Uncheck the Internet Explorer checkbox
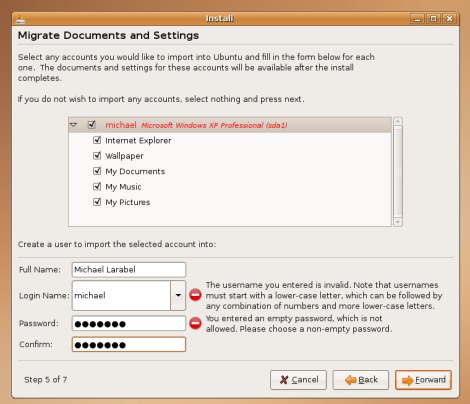The height and width of the screenshot is (404, 470). click(x=97, y=140)
